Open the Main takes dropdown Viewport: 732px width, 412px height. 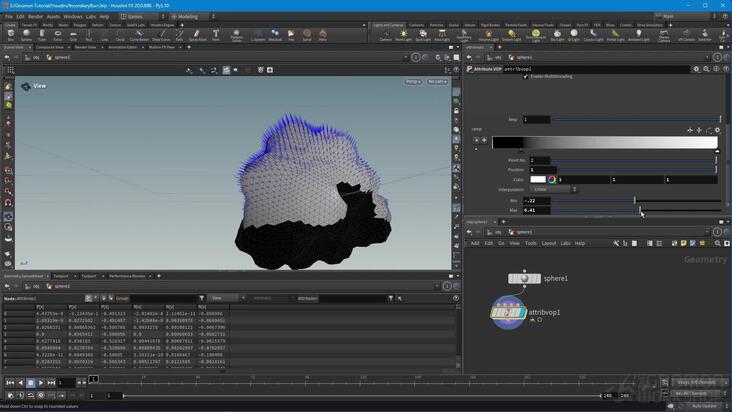click(x=683, y=16)
